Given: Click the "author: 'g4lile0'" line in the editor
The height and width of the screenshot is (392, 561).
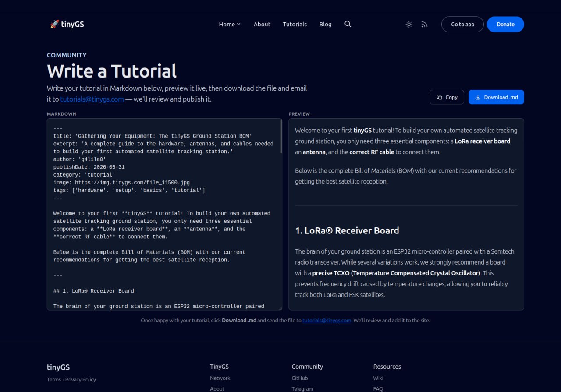Looking at the screenshot, I should click(80, 159).
